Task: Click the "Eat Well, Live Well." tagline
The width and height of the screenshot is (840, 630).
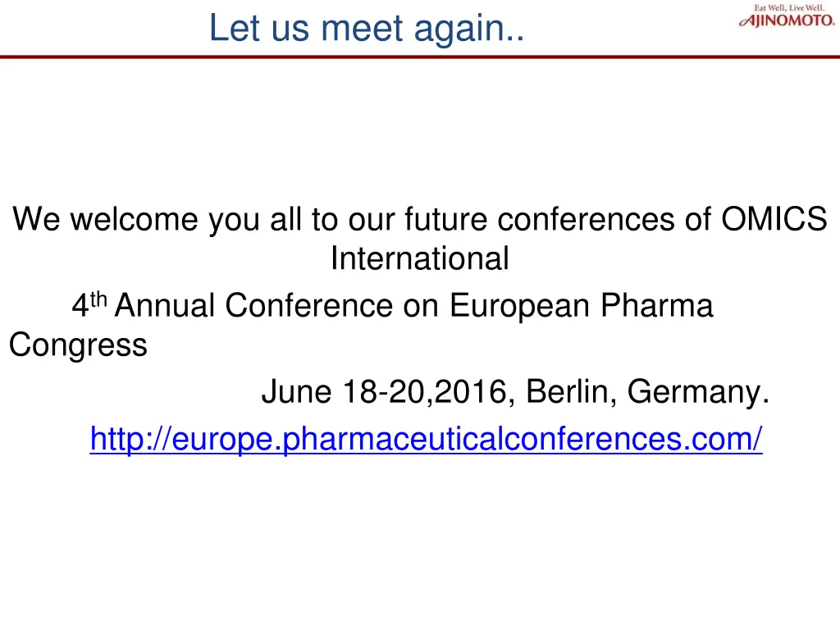Action: click(789, 7)
